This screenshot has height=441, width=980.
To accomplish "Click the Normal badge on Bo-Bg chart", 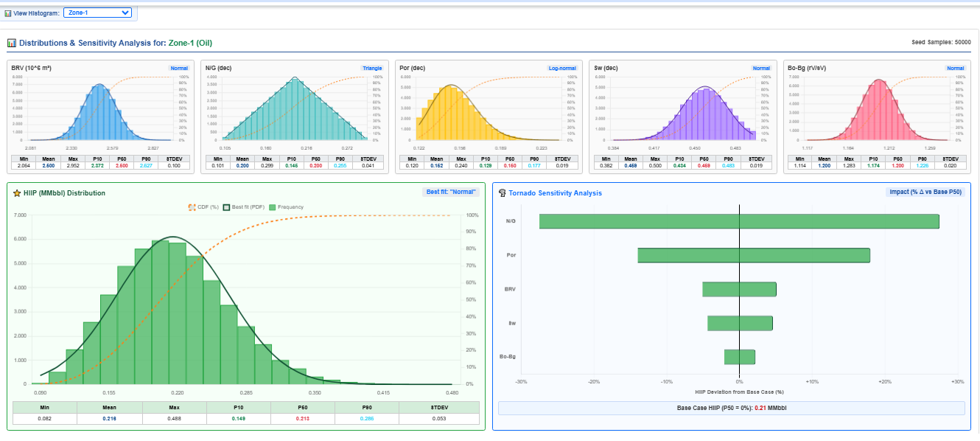I will click(955, 68).
